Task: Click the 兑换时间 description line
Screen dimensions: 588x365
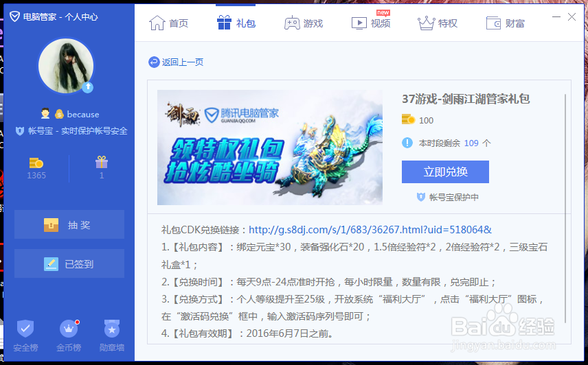Action: point(328,282)
